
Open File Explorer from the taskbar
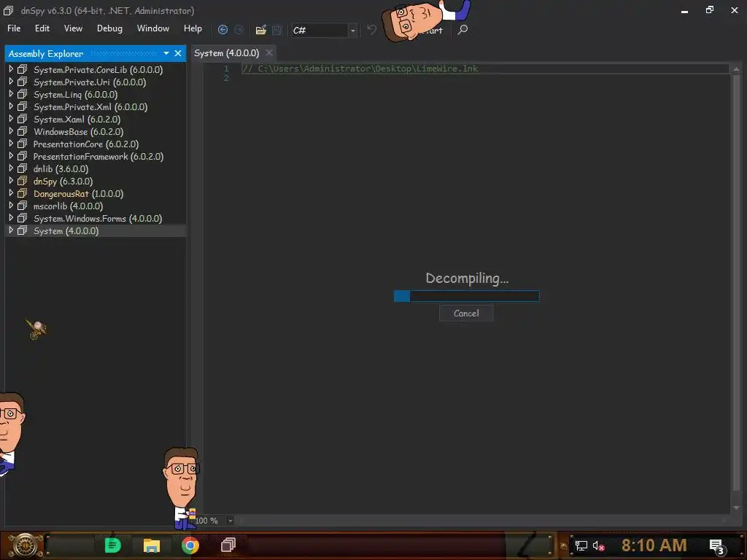pyautogui.click(x=152, y=545)
